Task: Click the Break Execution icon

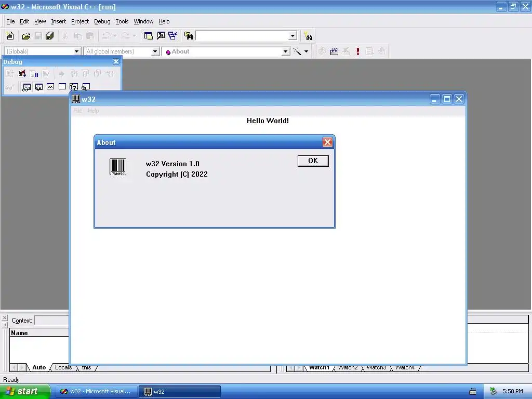Action: click(x=34, y=74)
